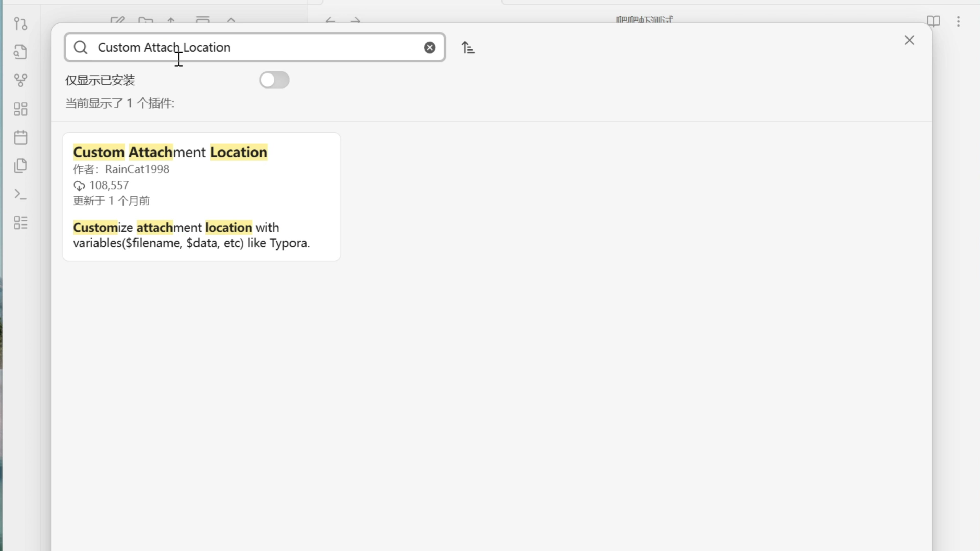
Task: Clear the plugin search text
Action: 430,47
